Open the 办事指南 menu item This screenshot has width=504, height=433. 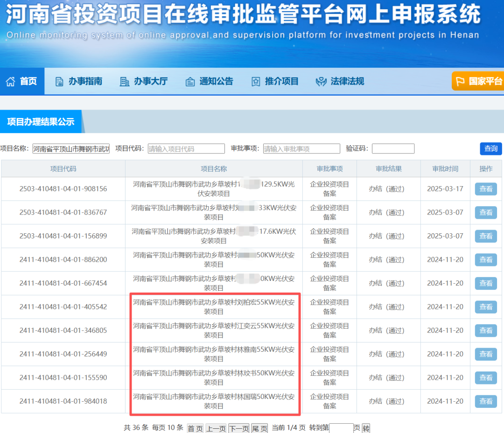[x=85, y=81]
